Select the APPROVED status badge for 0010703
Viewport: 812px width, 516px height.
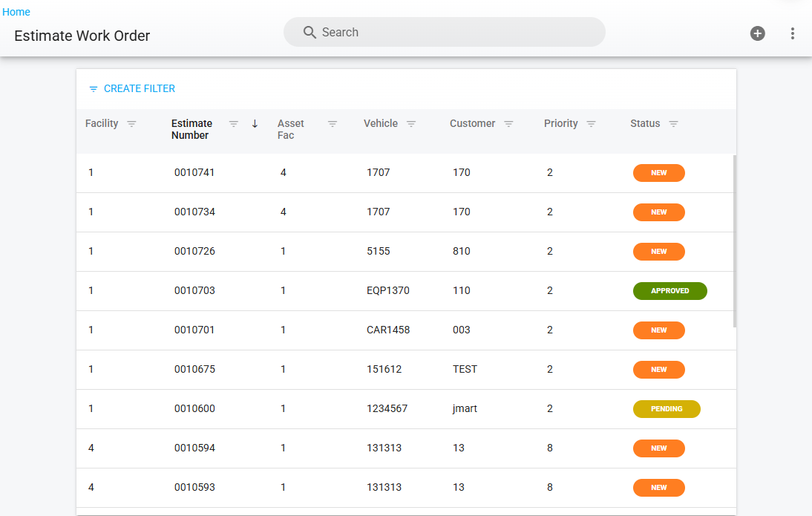coord(669,291)
